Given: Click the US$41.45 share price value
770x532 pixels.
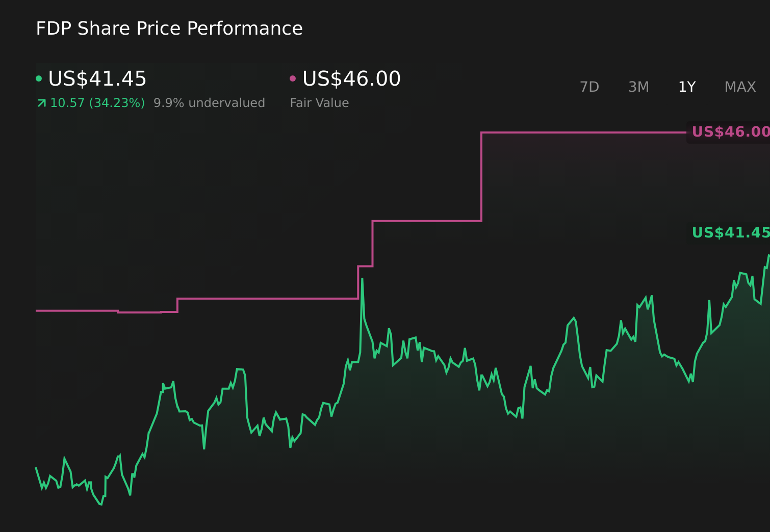Looking at the screenshot, I should pyautogui.click(x=97, y=79).
